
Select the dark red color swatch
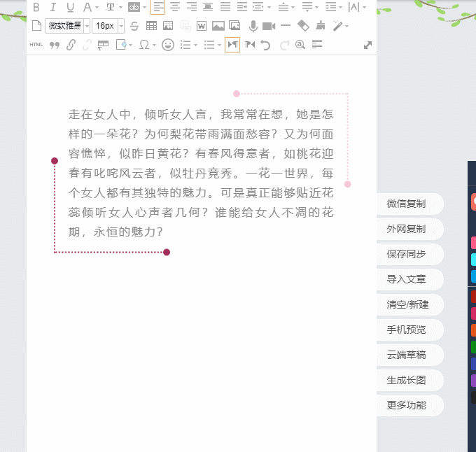(x=473, y=297)
